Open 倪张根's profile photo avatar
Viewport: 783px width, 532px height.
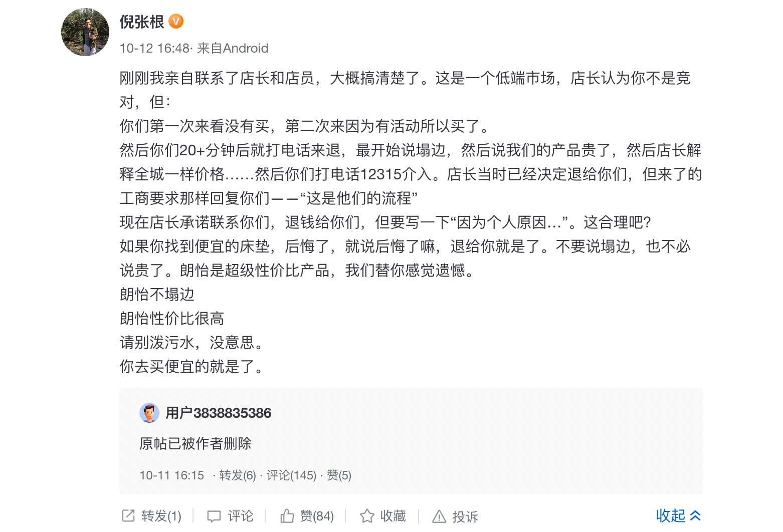coord(85,32)
